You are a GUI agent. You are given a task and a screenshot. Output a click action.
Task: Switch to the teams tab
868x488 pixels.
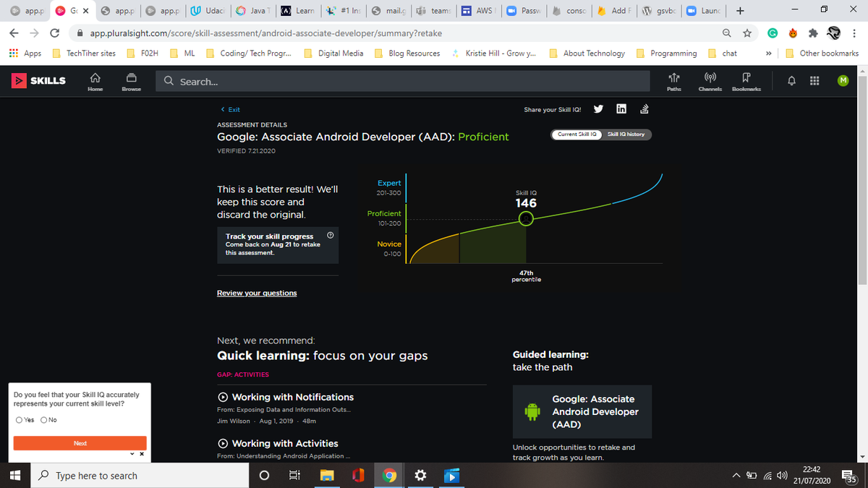433,11
